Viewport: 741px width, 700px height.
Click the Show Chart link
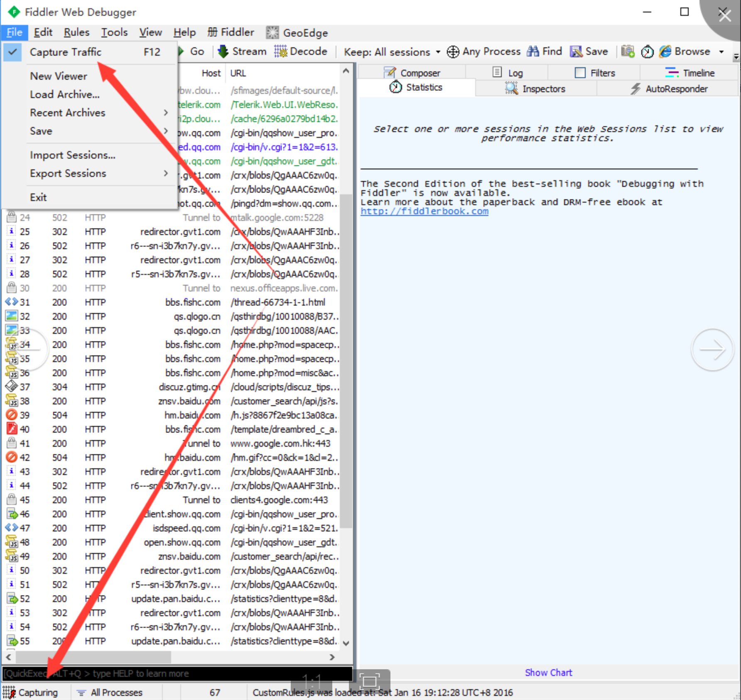click(x=548, y=673)
